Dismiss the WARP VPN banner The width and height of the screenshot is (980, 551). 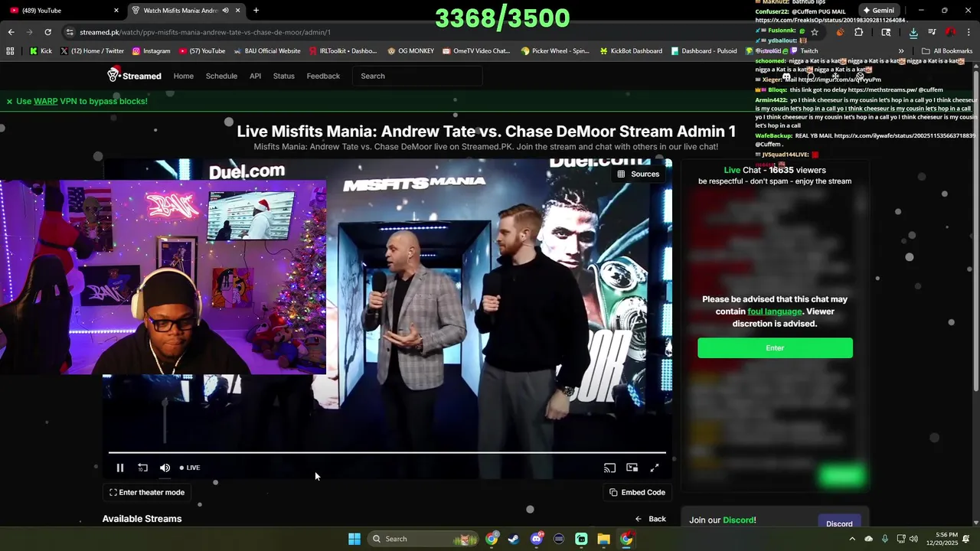click(x=9, y=101)
